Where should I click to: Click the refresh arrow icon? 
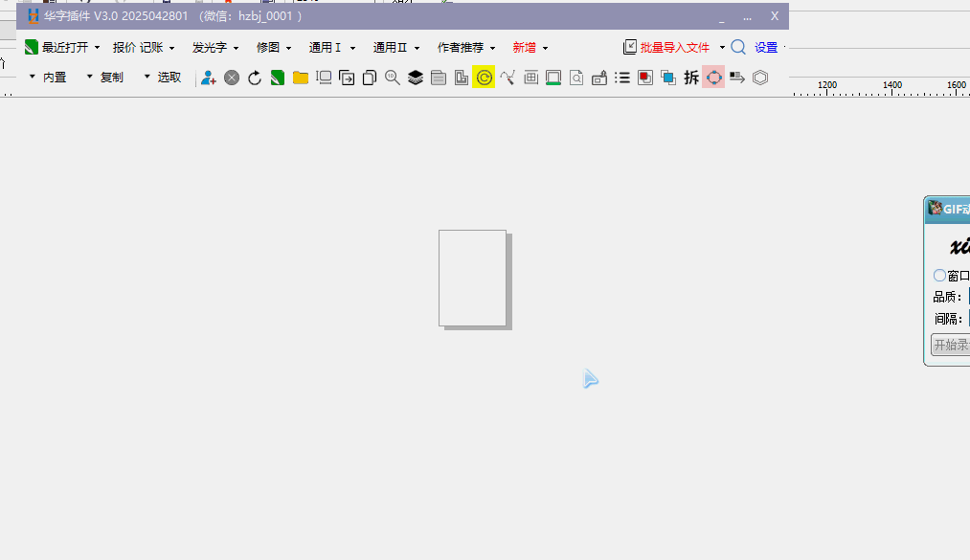point(255,78)
